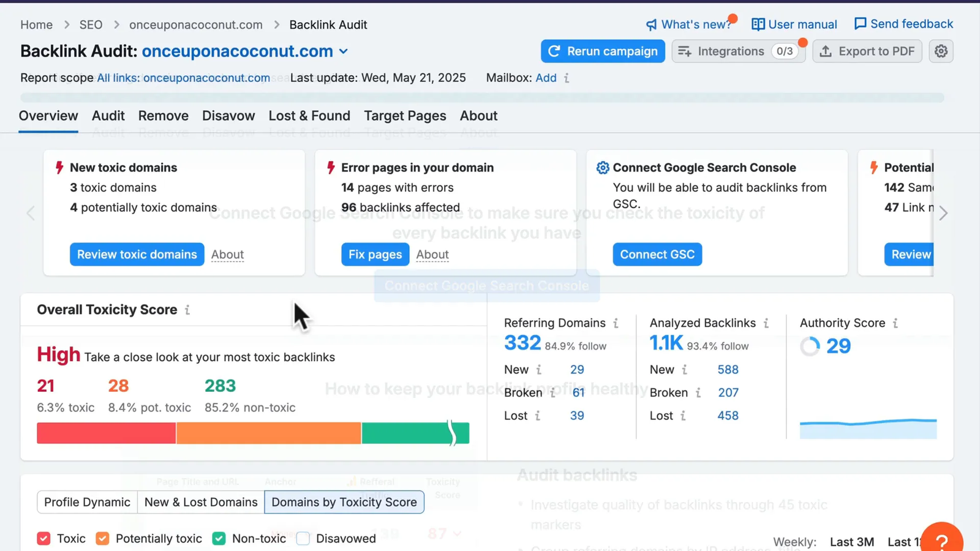Click the User manual book icon
This screenshot has width=980, height=551.
758,24
